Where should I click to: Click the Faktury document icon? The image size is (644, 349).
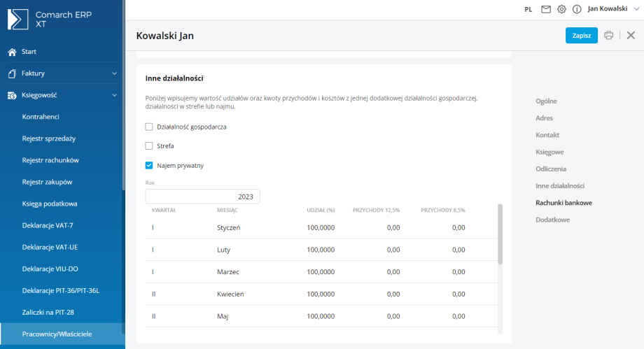click(x=12, y=73)
